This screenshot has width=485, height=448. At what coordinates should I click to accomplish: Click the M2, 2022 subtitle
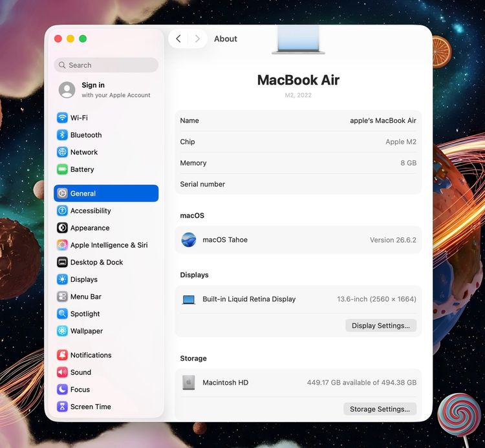click(298, 95)
